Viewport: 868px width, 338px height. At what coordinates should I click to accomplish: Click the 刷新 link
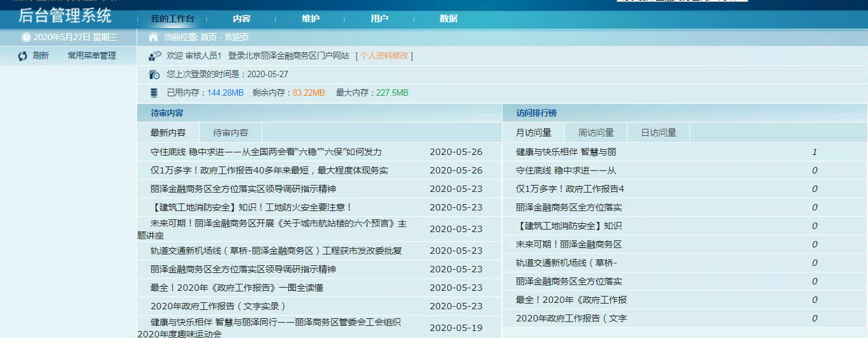coord(41,56)
